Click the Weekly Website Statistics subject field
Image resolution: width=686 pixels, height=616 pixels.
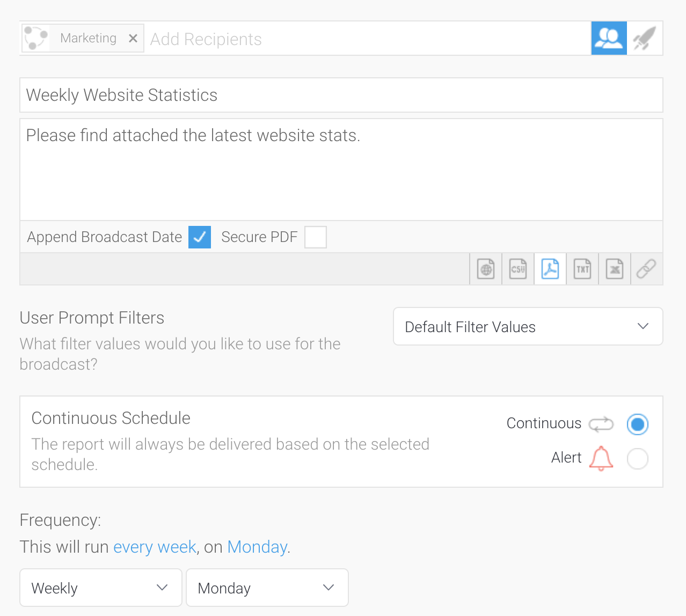[x=341, y=95]
